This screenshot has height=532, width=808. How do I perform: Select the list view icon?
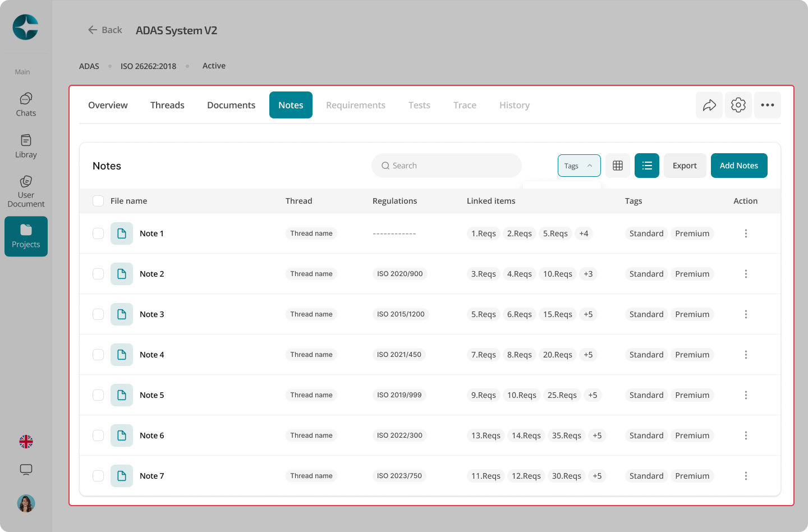(647, 166)
